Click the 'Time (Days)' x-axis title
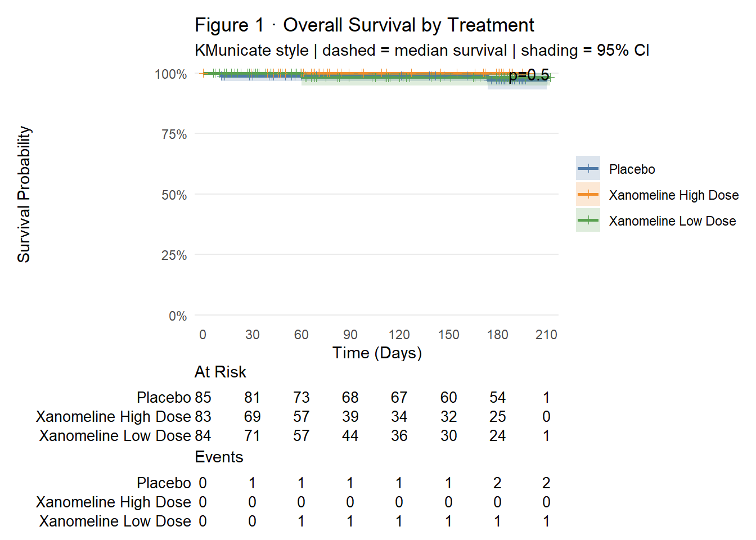Screen dimensions: 756x540 (377, 353)
